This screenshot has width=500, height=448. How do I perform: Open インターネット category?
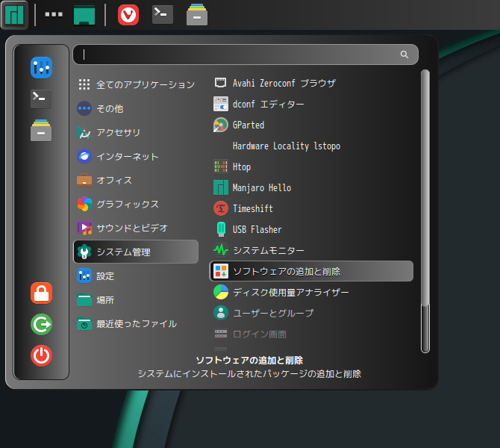(136, 156)
